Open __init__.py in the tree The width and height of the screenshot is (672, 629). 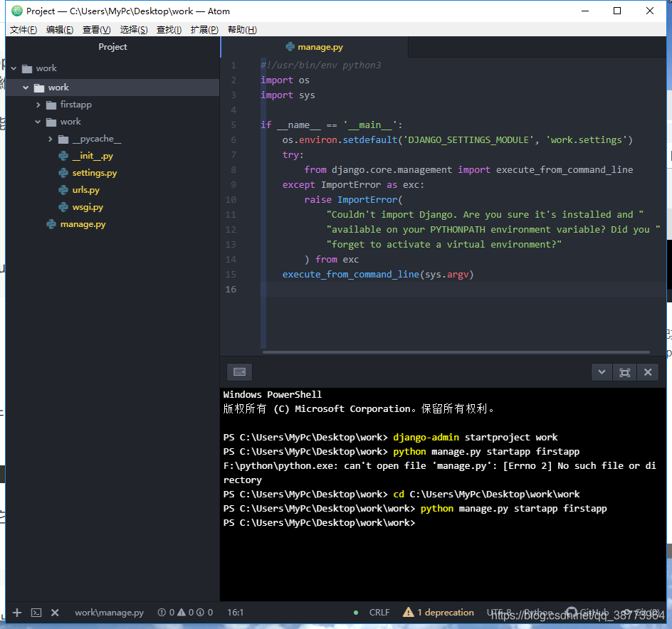(93, 156)
